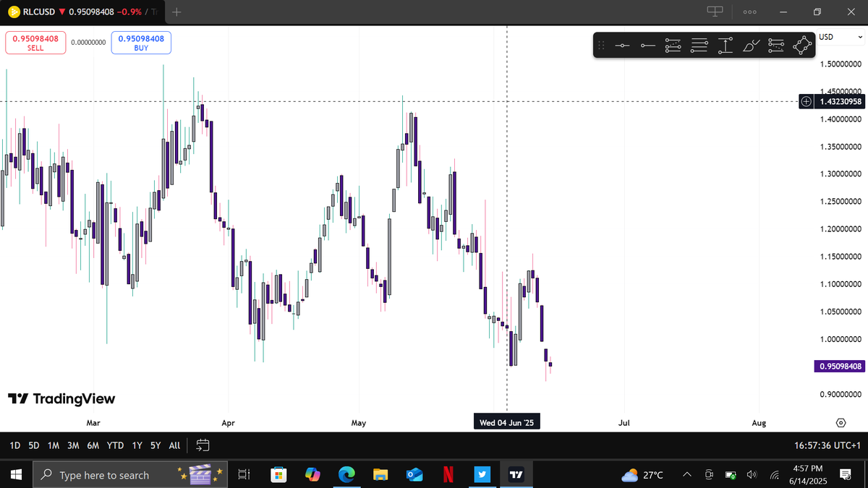This screenshot has width=868, height=488.
Task: Click RLCUSD tab coin icon
Action: coord(12,12)
